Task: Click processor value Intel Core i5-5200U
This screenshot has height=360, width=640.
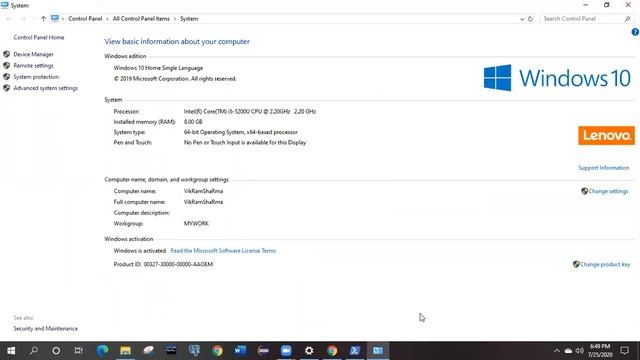Action: pos(250,111)
